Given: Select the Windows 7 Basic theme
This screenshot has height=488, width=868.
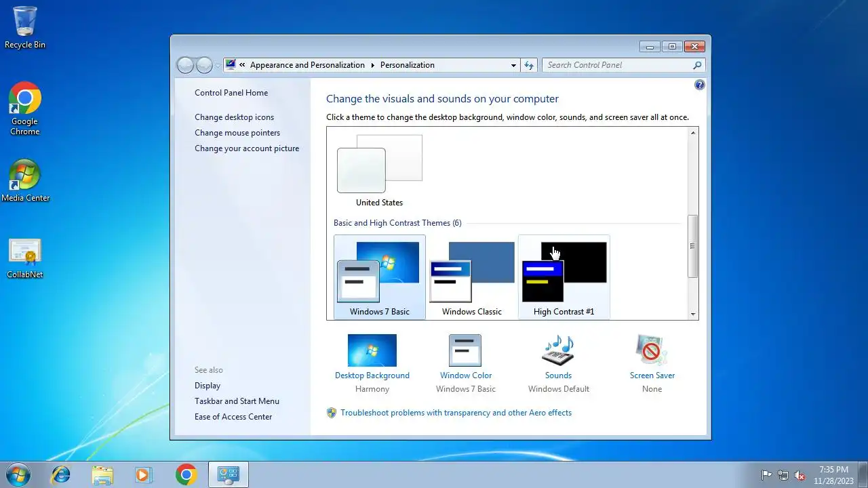Looking at the screenshot, I should point(380,277).
